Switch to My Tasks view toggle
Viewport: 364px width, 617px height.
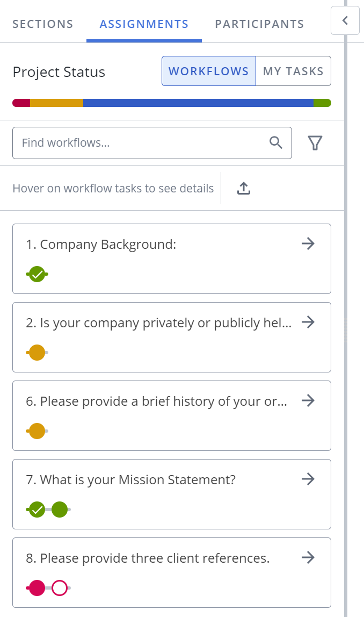(293, 71)
